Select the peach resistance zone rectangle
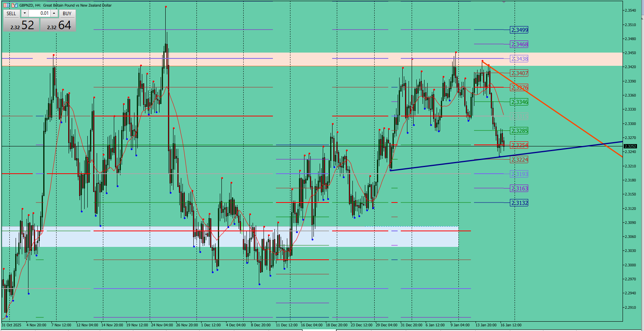 point(312,59)
